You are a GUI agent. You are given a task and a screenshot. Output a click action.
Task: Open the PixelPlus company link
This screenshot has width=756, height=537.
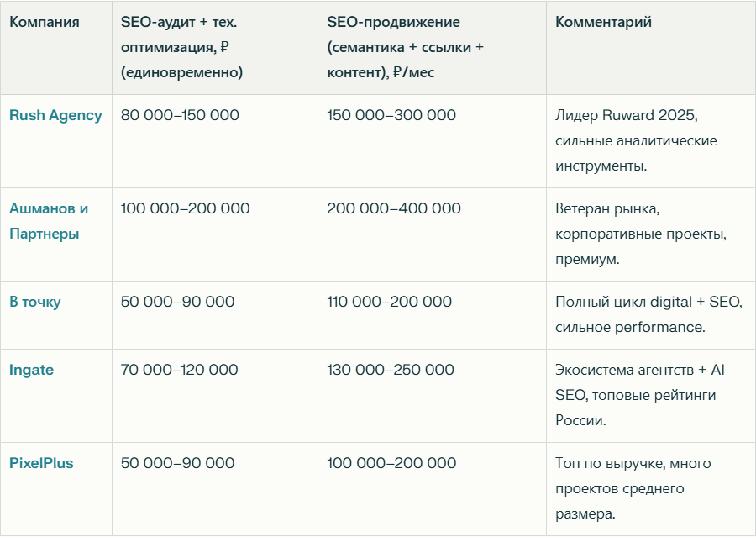tap(41, 463)
